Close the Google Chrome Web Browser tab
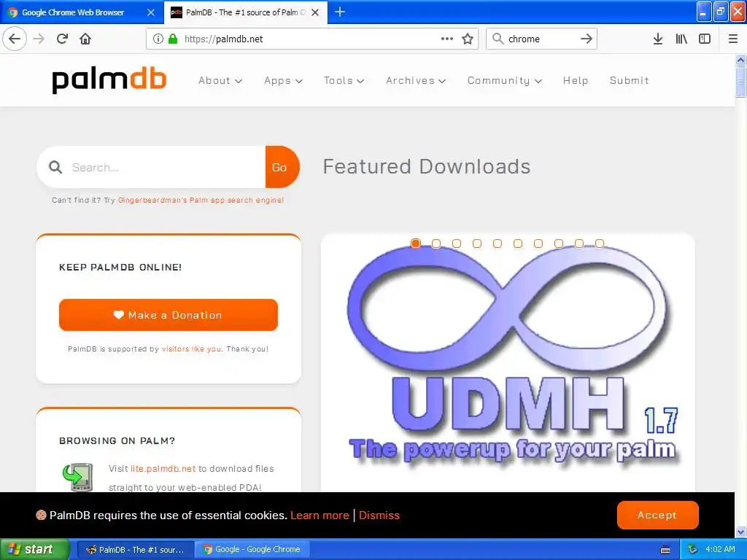The width and height of the screenshot is (747, 560). (x=151, y=12)
